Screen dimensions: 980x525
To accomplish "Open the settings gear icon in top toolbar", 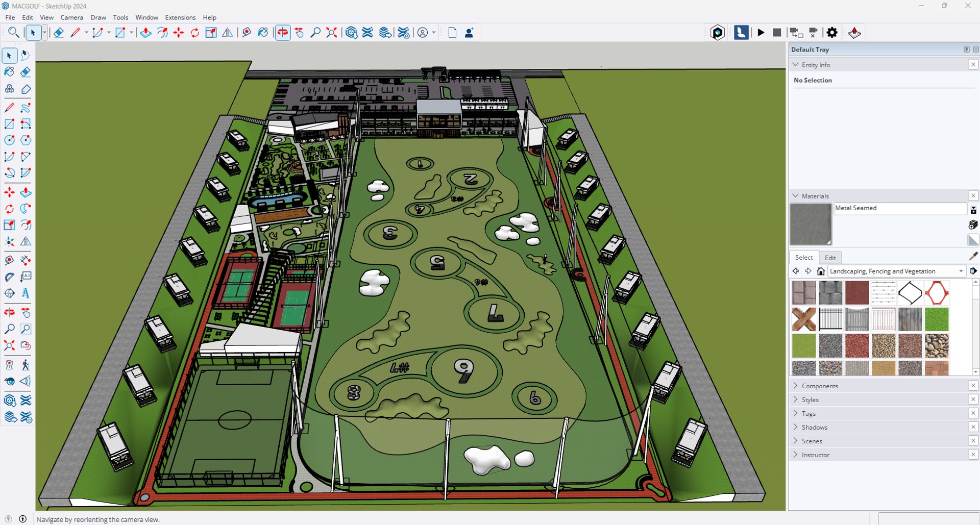I will (x=832, y=33).
